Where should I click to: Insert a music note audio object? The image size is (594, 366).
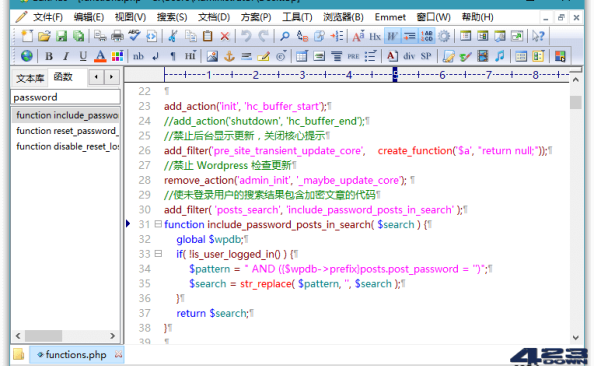(x=499, y=56)
